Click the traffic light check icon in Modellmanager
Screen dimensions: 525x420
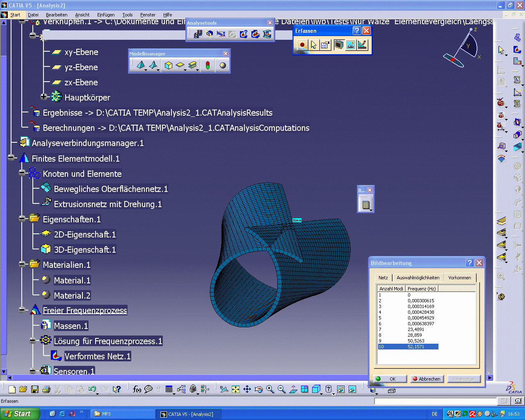click(208, 65)
